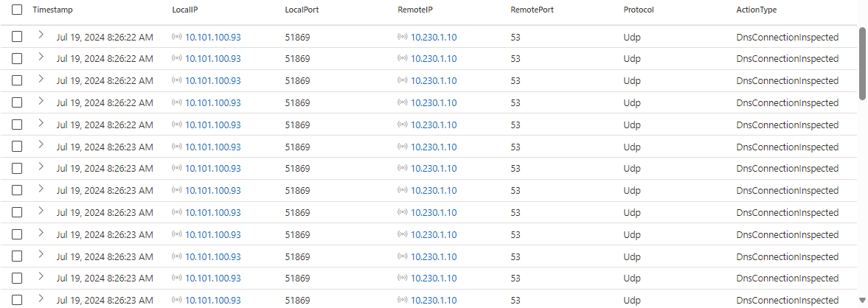868x308 pixels.
Task: Click the LocalIP network icon in the fifth row
Action: pos(176,125)
